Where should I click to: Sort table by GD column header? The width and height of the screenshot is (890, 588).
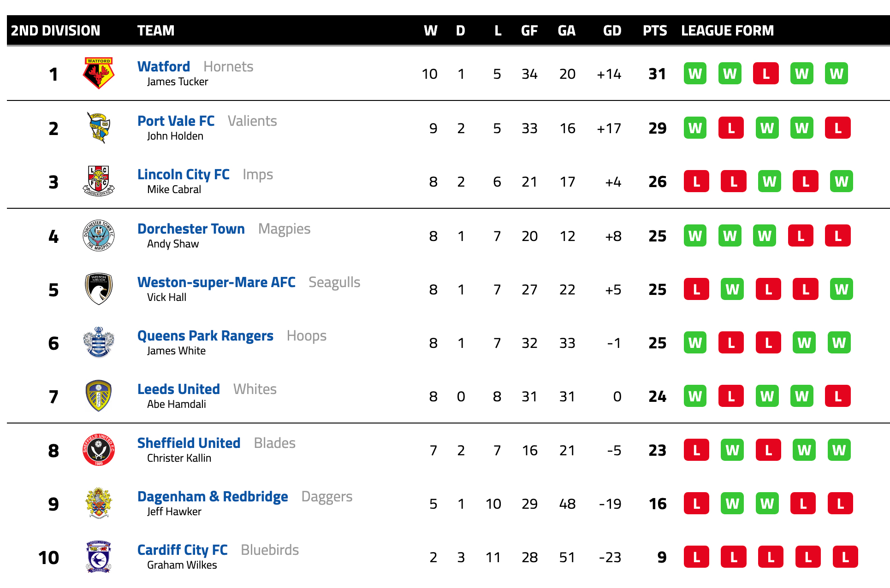(x=612, y=30)
